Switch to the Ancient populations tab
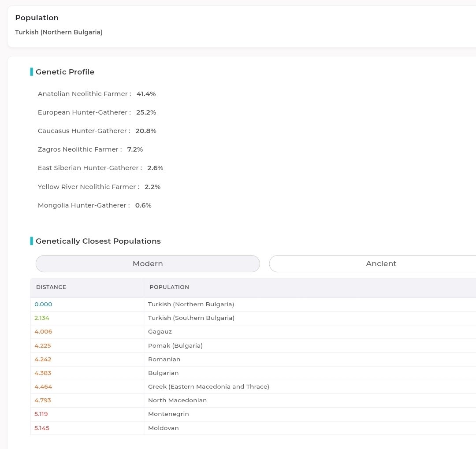The height and width of the screenshot is (449, 476). (372, 263)
